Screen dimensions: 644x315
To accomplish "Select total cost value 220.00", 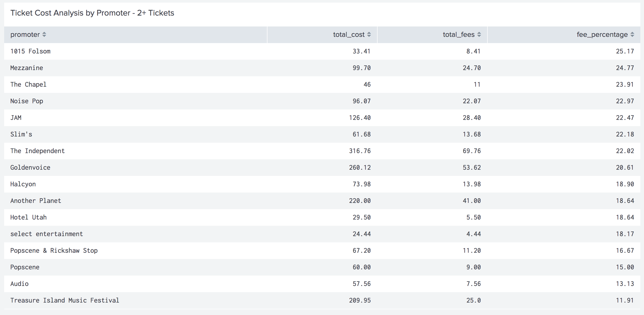I will pyautogui.click(x=360, y=201).
